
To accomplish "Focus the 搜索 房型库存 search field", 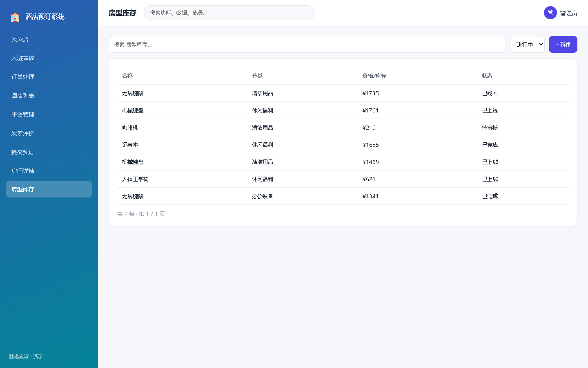I will pyautogui.click(x=307, y=45).
